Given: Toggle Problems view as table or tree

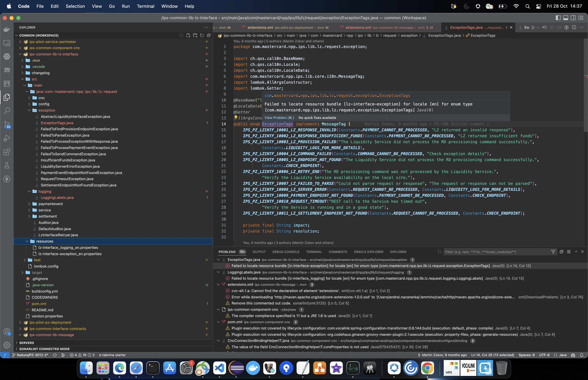Looking at the screenshot, I should [569, 252].
